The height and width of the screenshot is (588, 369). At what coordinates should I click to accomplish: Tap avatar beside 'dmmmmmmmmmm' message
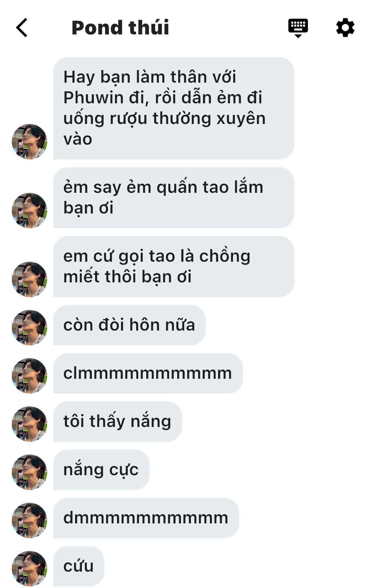coord(30,520)
